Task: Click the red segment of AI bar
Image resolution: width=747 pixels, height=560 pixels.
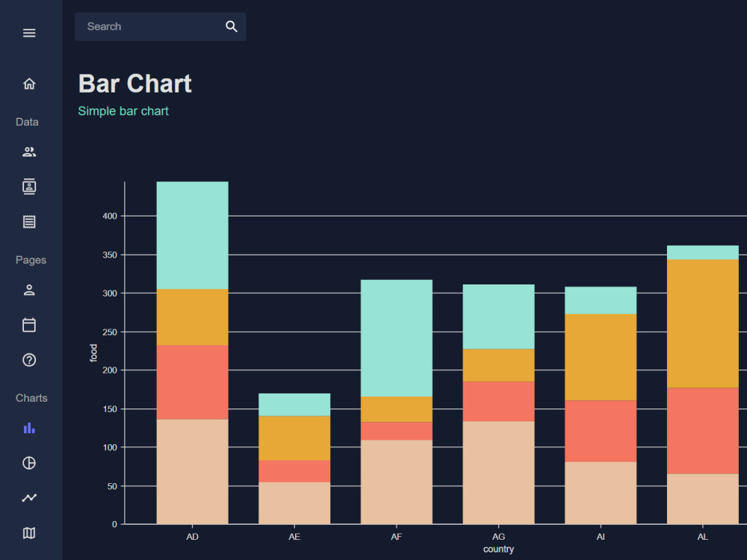Action: [601, 431]
